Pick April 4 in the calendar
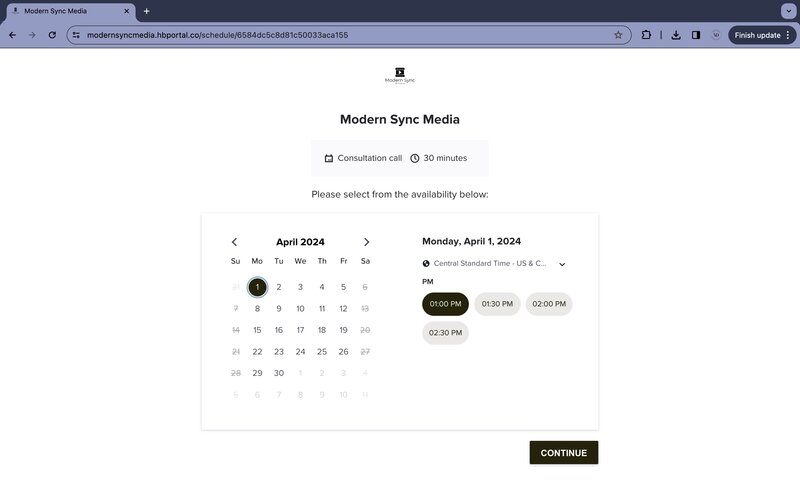Screen dimensions: 800x500 click(x=322, y=287)
